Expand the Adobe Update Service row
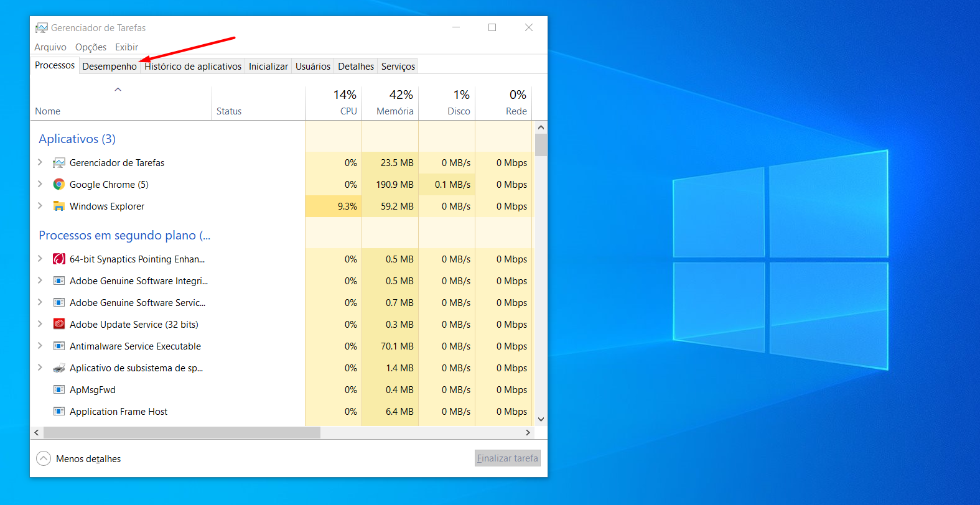Image resolution: width=980 pixels, height=505 pixels. [40, 324]
